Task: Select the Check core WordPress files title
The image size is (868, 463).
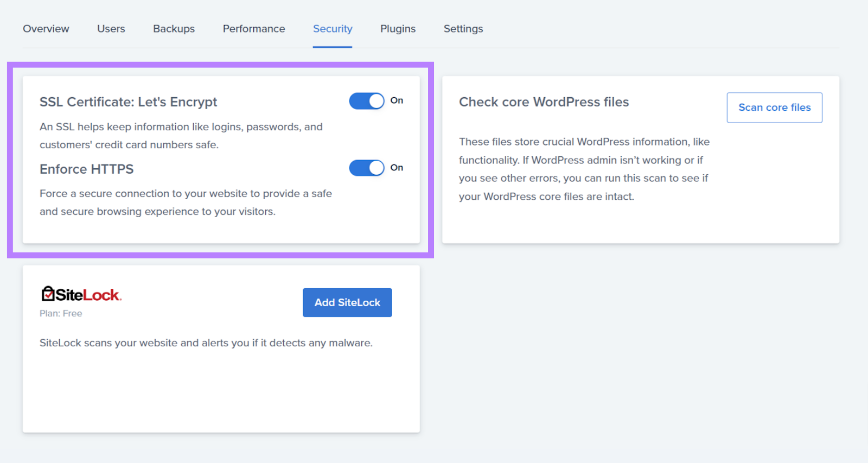Action: pos(544,102)
